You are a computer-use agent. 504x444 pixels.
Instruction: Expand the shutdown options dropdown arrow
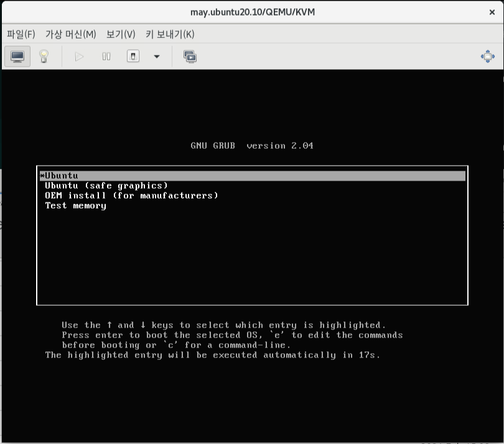click(157, 57)
